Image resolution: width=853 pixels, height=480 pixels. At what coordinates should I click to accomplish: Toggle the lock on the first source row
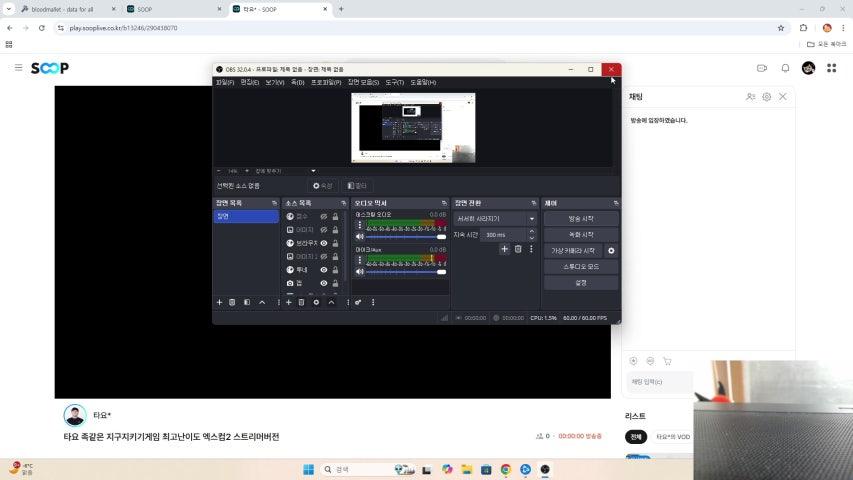tap(335, 217)
